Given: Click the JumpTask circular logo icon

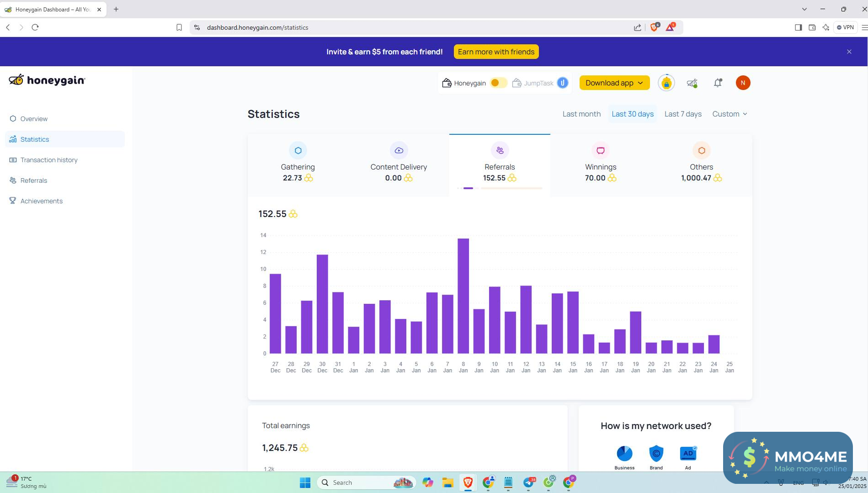Looking at the screenshot, I should (x=563, y=83).
